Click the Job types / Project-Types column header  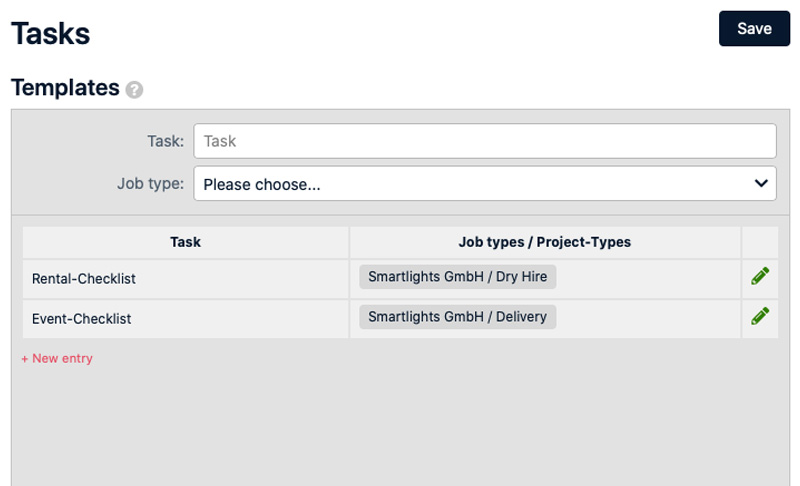pos(544,242)
